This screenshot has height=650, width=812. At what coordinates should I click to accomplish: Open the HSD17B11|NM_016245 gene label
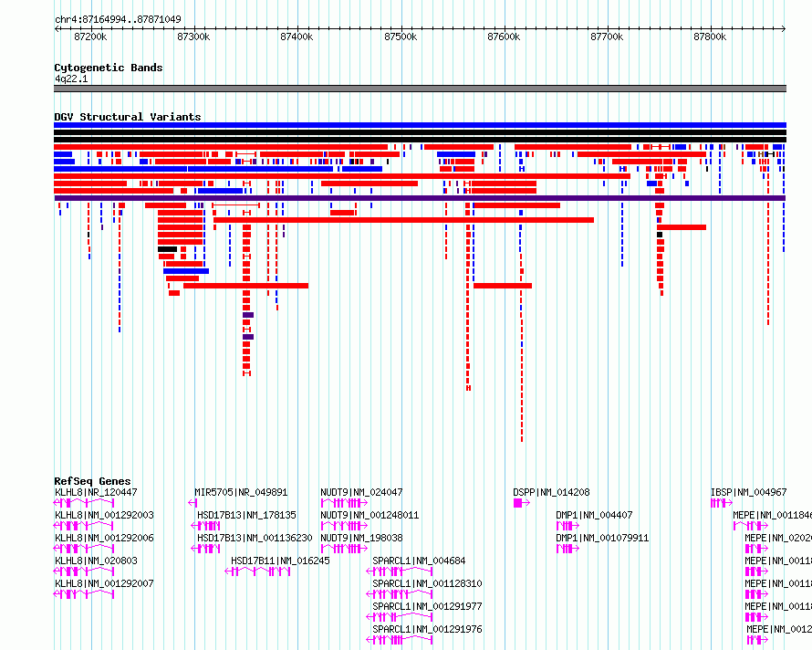[x=281, y=561]
